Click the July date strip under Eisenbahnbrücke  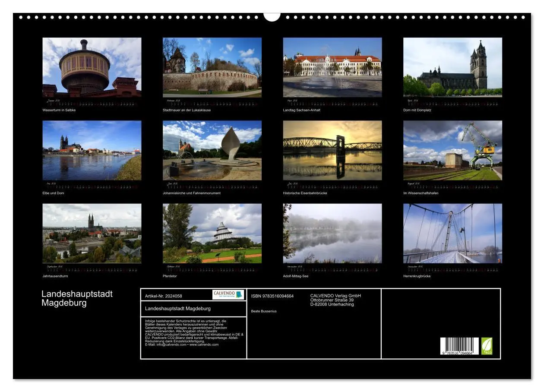[332, 185]
